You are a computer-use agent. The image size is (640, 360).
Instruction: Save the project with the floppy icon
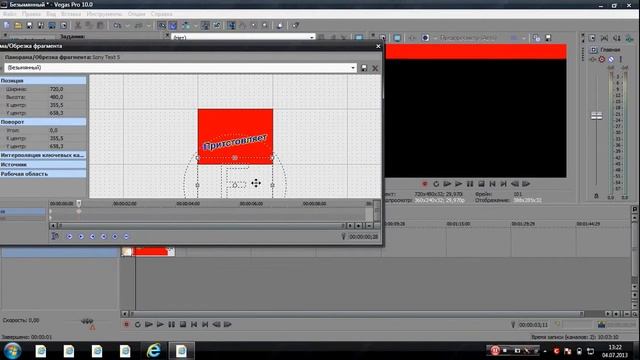point(29,25)
